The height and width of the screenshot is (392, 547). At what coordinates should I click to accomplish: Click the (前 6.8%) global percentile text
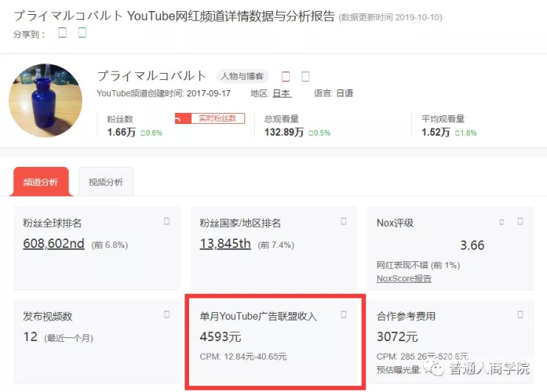(x=110, y=245)
